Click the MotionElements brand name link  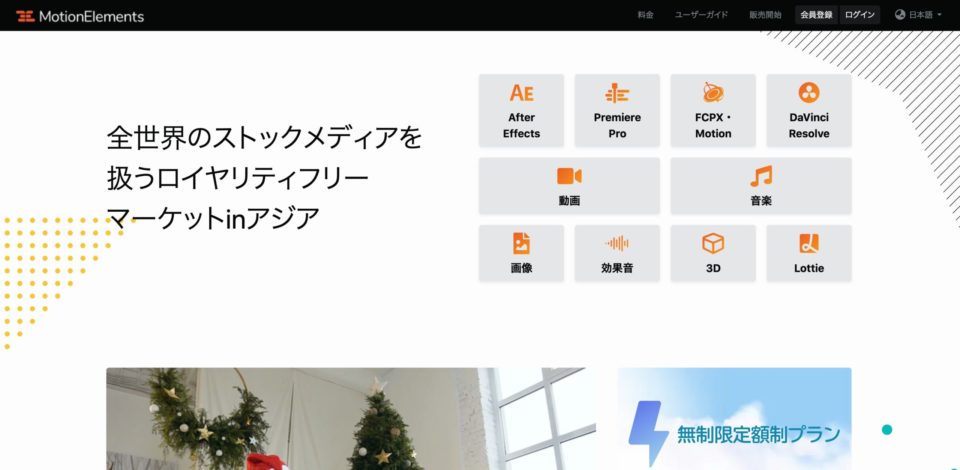click(x=91, y=17)
